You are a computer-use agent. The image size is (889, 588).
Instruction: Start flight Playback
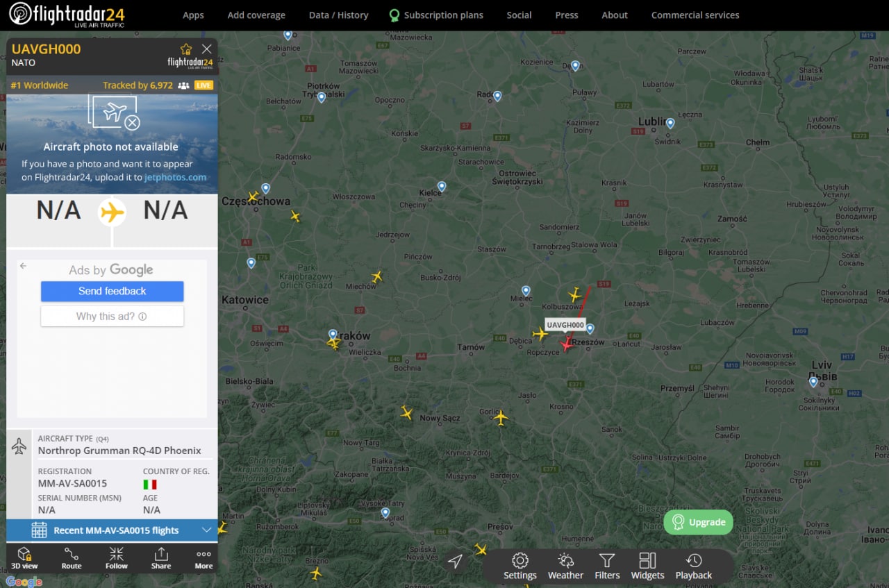click(694, 566)
